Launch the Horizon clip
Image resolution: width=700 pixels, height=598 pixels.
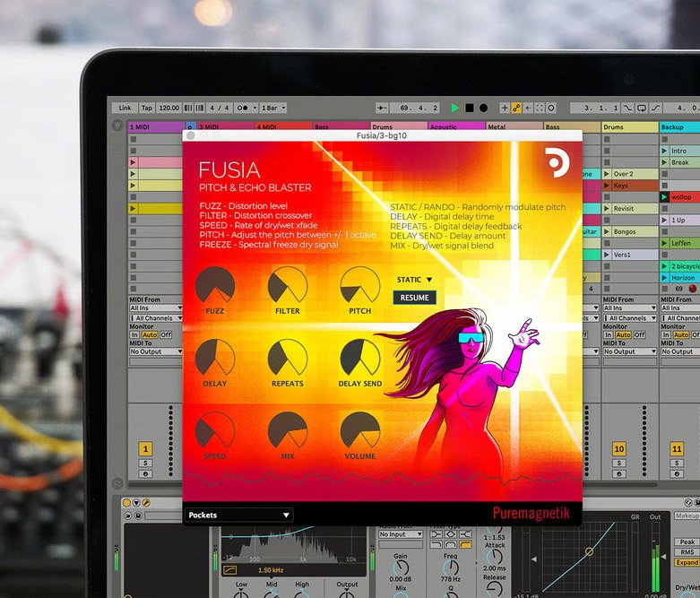(665, 278)
